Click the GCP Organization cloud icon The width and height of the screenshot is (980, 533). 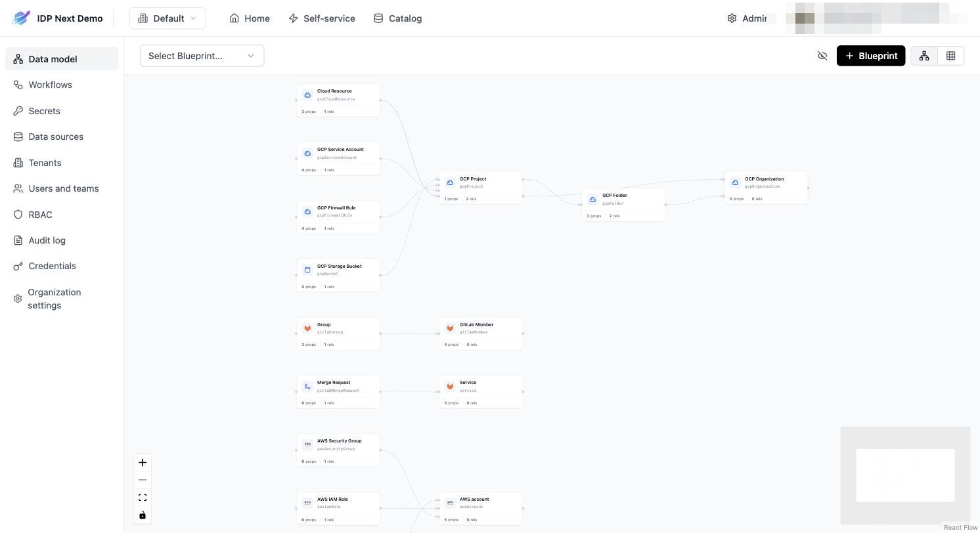click(x=735, y=182)
